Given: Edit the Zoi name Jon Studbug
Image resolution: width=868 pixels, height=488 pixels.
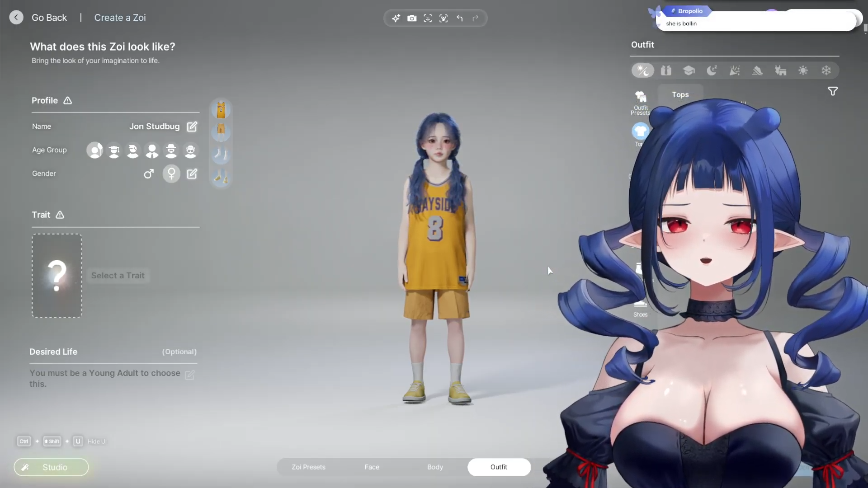Looking at the screenshot, I should [192, 127].
